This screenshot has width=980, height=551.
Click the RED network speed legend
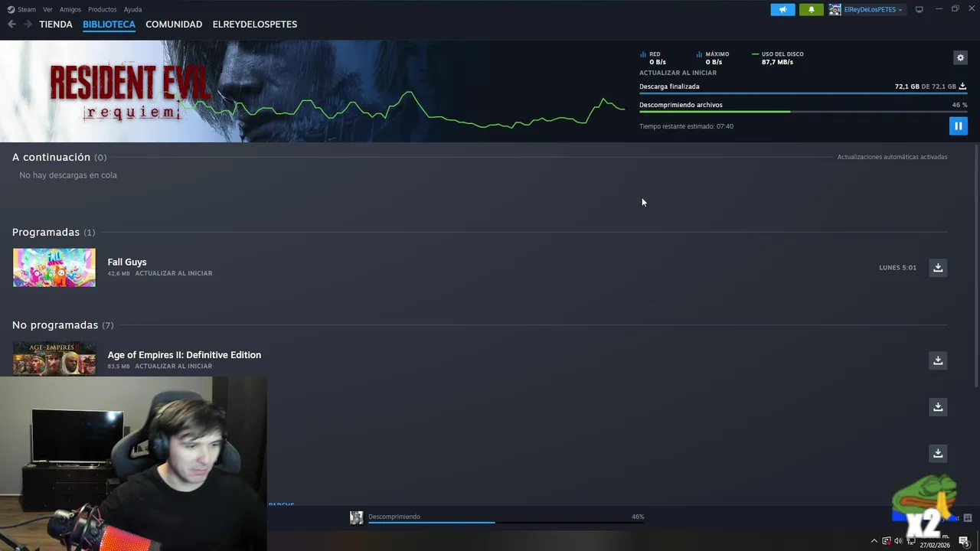pyautogui.click(x=654, y=58)
